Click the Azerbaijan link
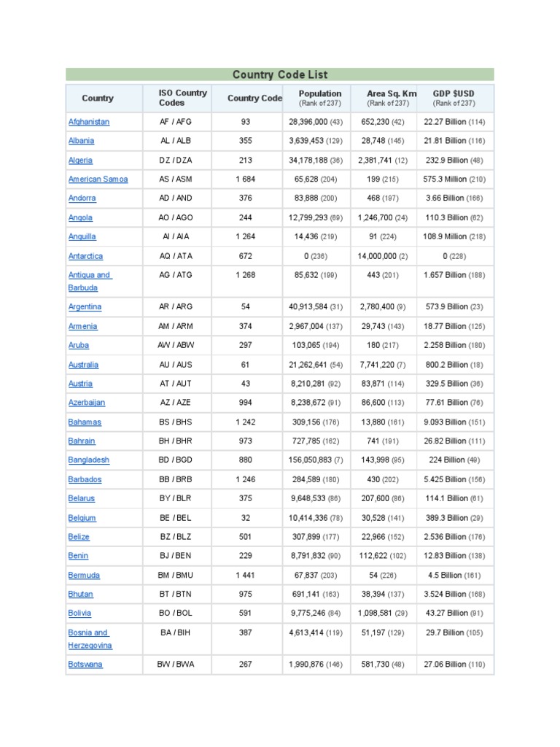Viewport: 560px width, 747px height. pos(87,403)
